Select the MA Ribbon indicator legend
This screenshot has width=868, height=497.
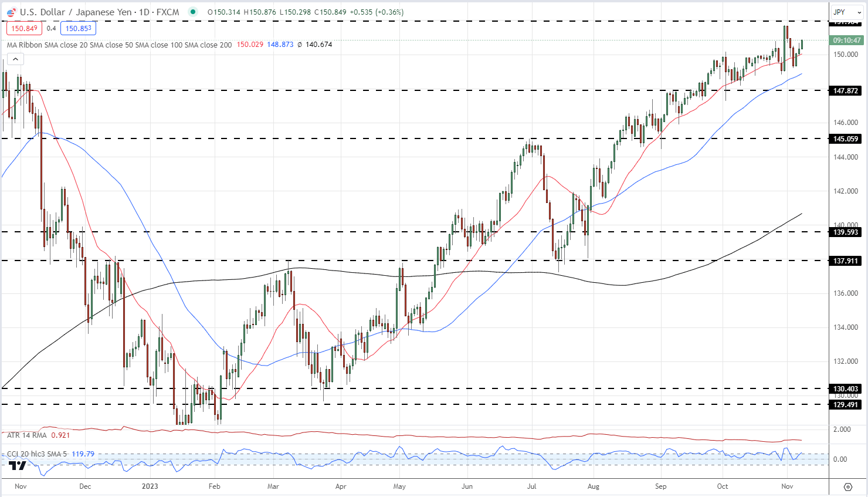click(x=119, y=45)
